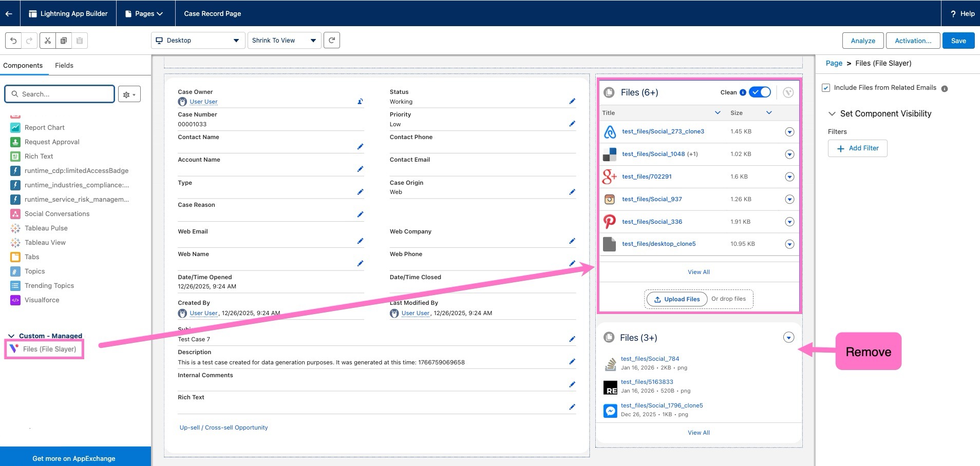
Task: Toggle the Clean switch off
Action: coord(760,92)
